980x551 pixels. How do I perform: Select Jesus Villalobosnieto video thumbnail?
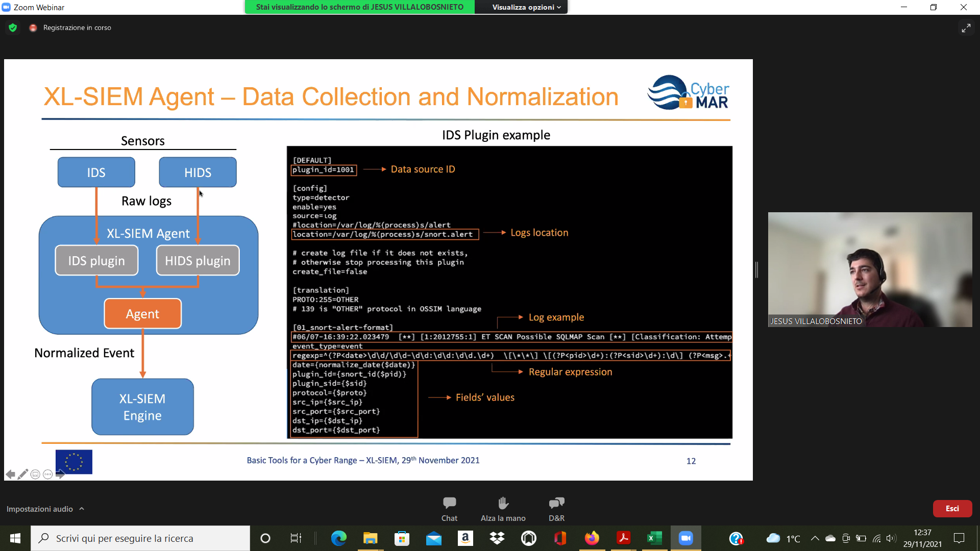[x=870, y=269]
